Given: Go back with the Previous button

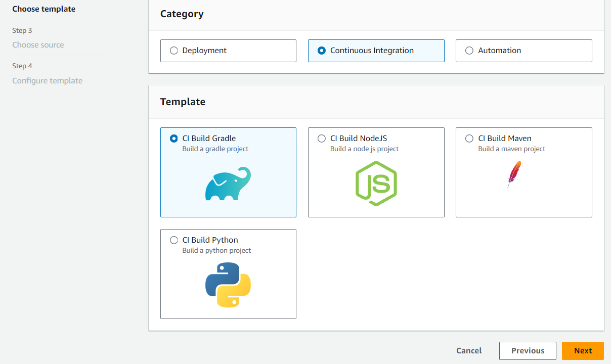Looking at the screenshot, I should point(528,351).
